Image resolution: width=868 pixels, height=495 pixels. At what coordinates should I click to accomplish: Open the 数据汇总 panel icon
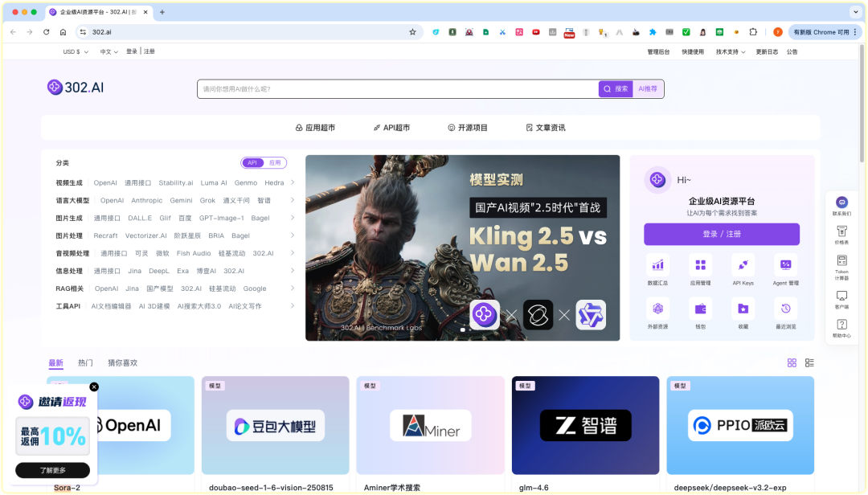click(x=657, y=265)
